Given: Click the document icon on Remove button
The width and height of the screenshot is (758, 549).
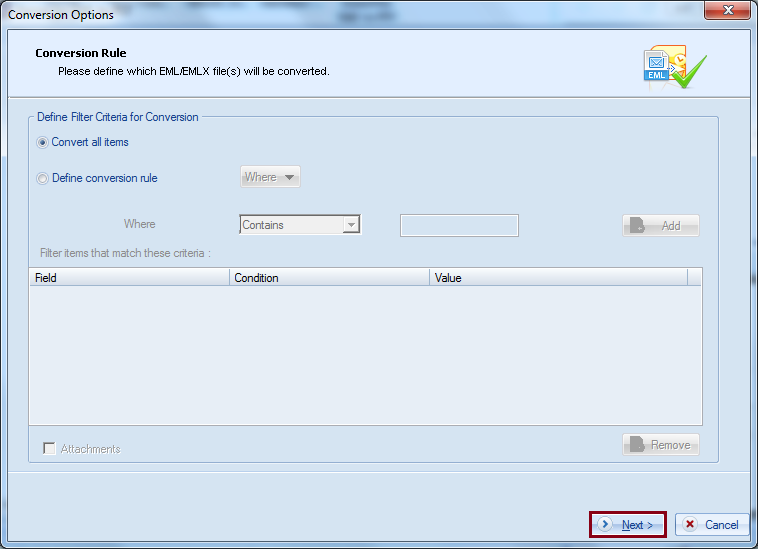Looking at the screenshot, I should tap(637, 444).
